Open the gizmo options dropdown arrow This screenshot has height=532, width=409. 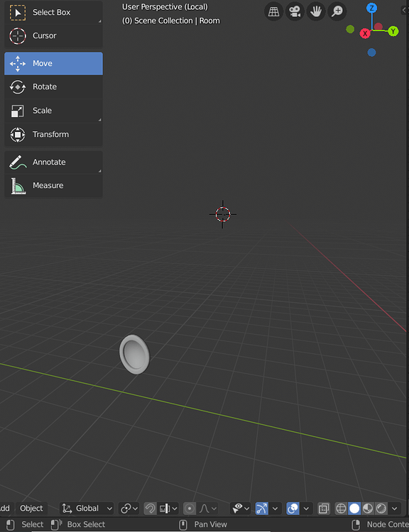click(276, 509)
